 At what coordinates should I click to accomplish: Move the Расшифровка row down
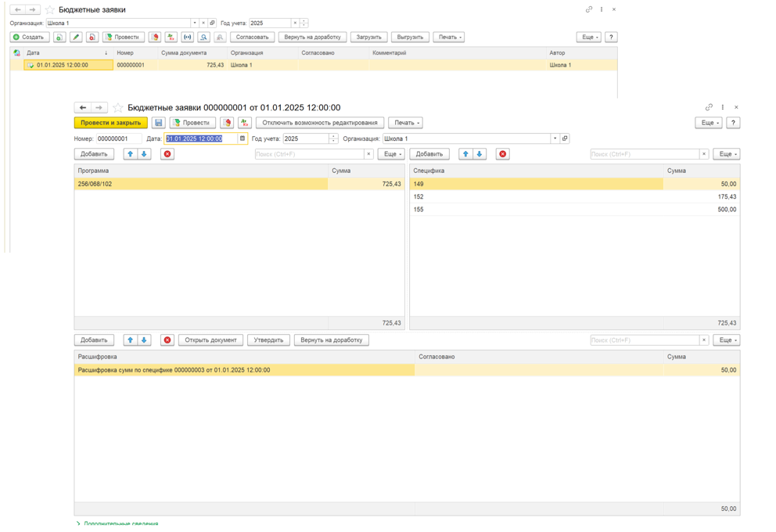(x=144, y=340)
